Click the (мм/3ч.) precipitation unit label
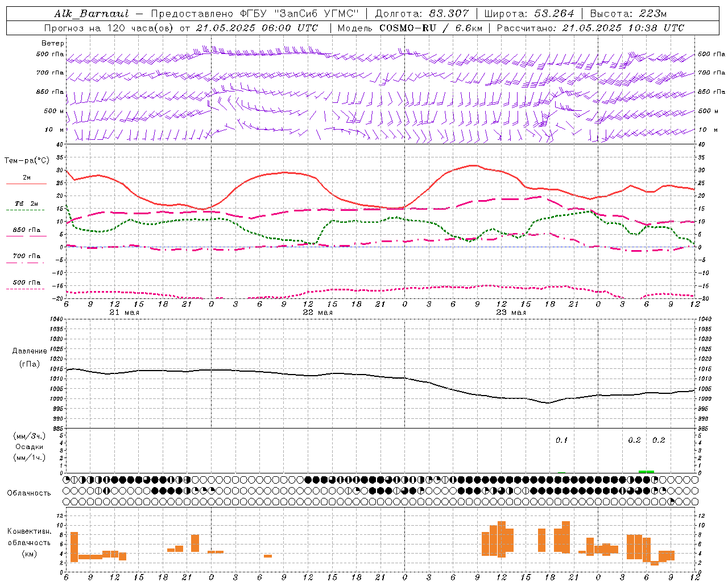 [30, 436]
